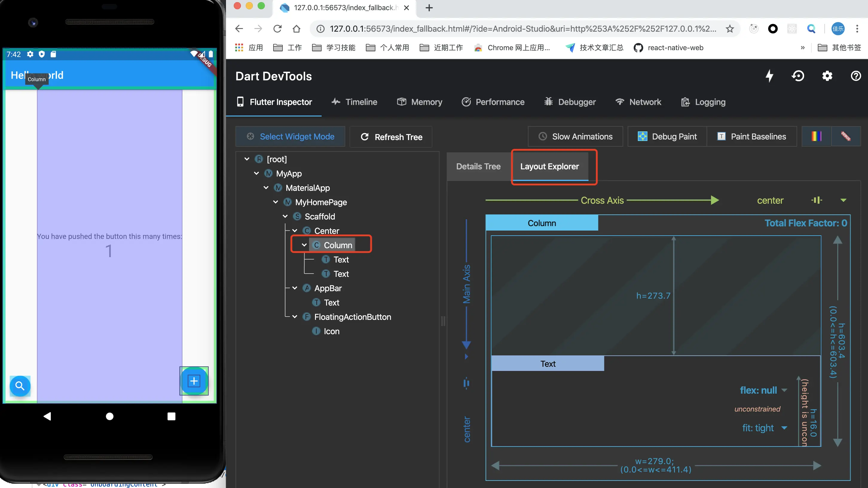The width and height of the screenshot is (868, 488).
Task: Switch to the Memory tab
Action: [420, 102]
